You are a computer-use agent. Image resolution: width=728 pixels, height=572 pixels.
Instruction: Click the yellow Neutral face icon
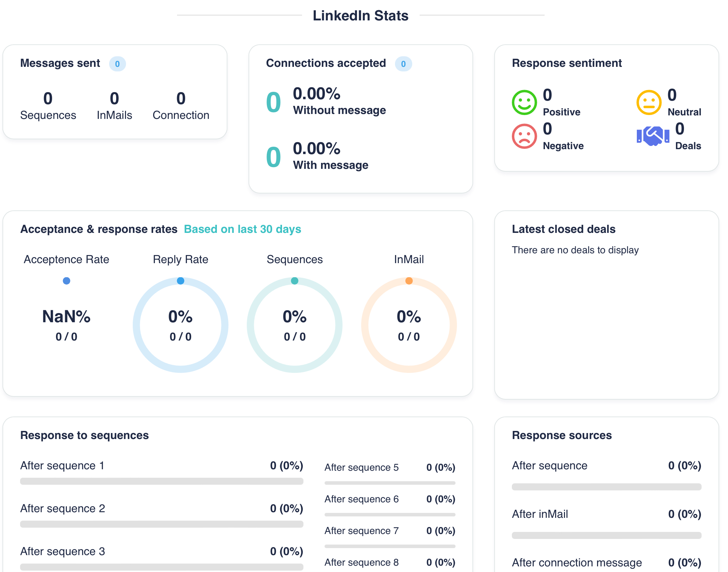[x=648, y=102]
